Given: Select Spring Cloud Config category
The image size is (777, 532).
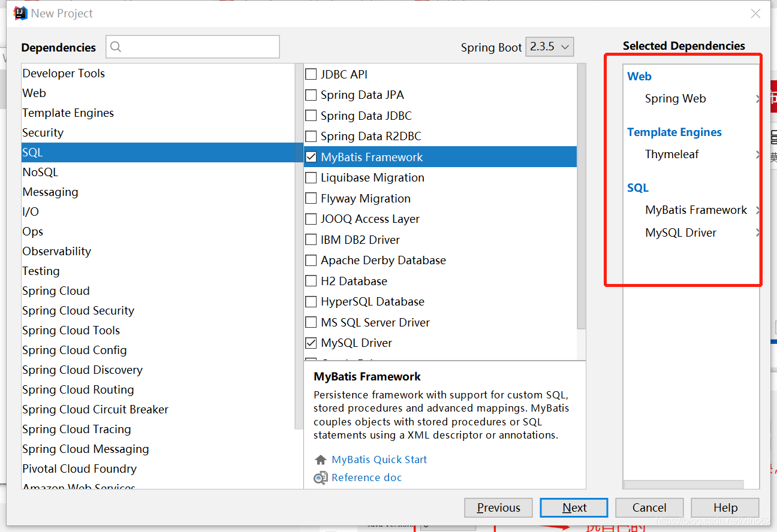Looking at the screenshot, I should coord(158,350).
